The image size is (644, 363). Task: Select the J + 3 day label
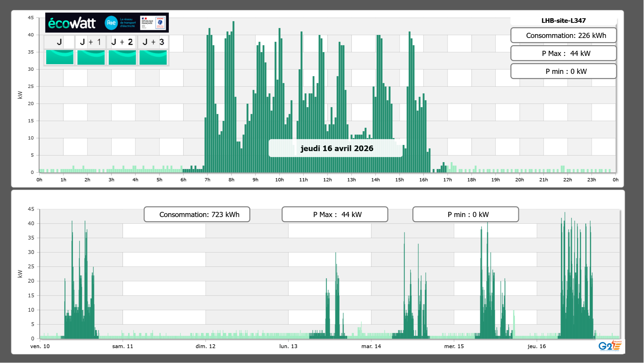(153, 42)
